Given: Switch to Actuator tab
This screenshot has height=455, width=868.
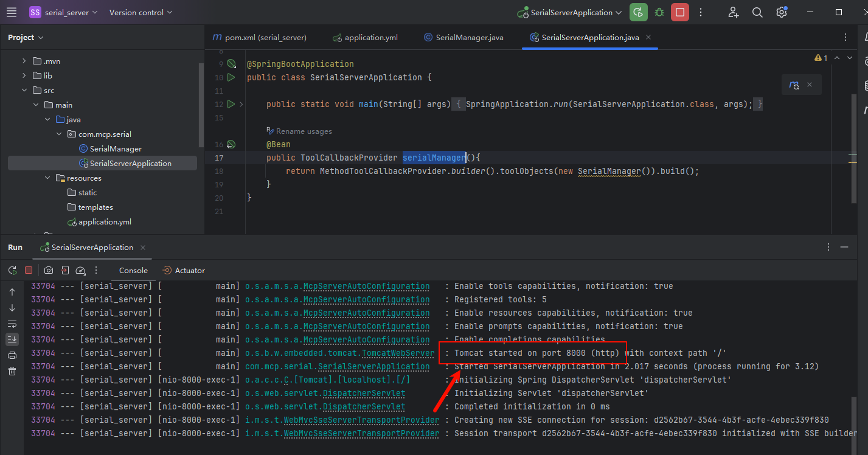Looking at the screenshot, I should point(184,270).
